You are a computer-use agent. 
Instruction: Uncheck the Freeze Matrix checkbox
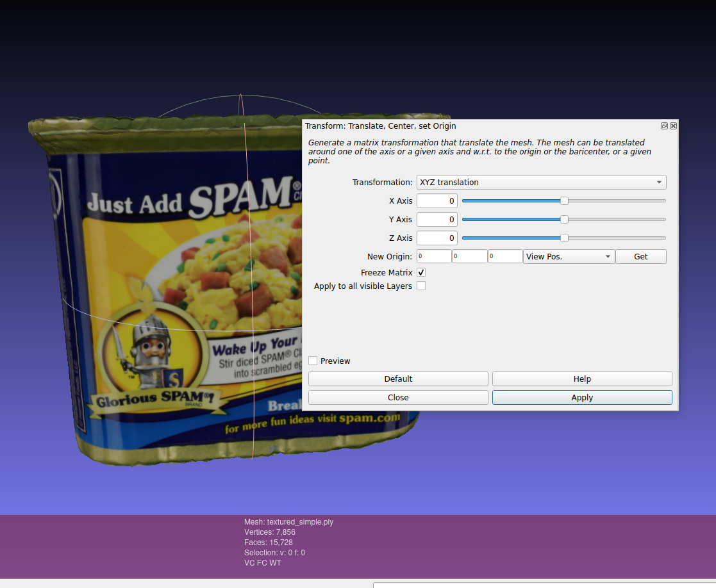421,272
